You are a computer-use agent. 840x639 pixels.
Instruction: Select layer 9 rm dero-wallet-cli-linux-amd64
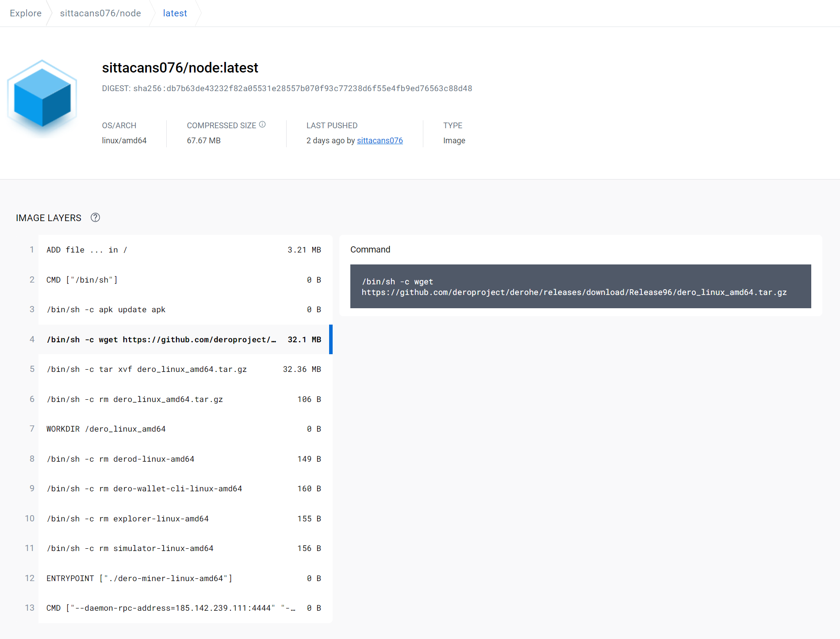point(185,489)
